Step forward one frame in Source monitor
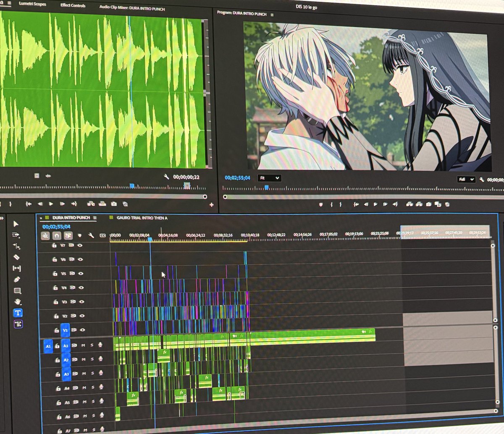 (62, 204)
